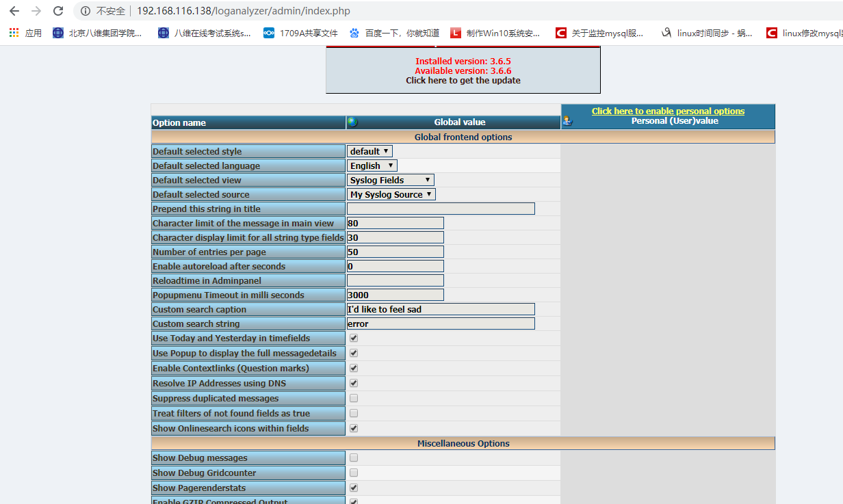Toggle Show Pagerenderstats checkbox
Image resolution: width=843 pixels, height=504 pixels.
pyautogui.click(x=354, y=488)
